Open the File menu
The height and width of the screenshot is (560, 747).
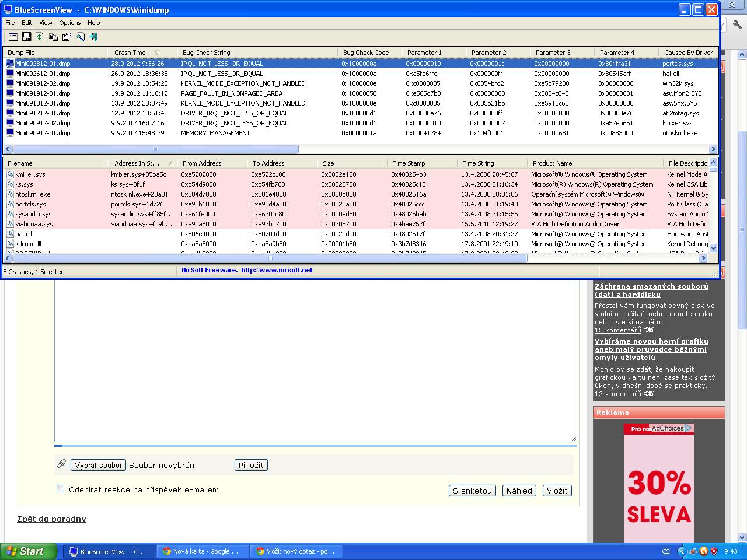[x=10, y=23]
